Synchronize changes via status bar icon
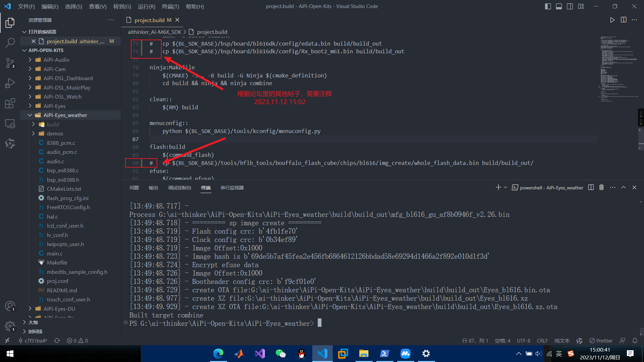The height and width of the screenshot is (362, 644). click(x=57, y=341)
